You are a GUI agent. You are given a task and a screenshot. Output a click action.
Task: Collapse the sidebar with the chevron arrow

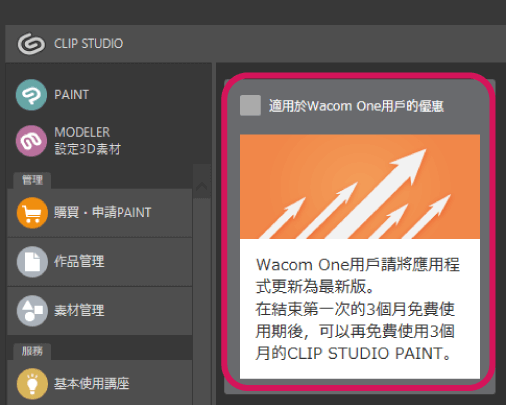pos(202,186)
